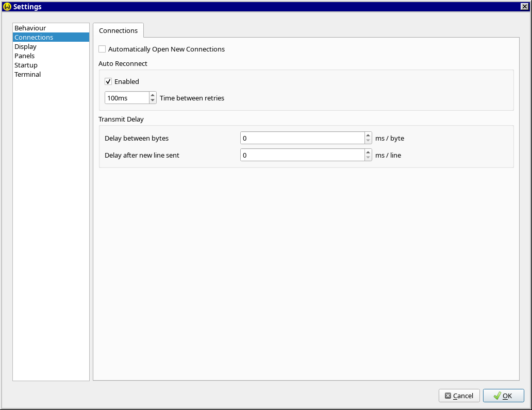
Task: Increase delay between bytes using up arrow
Action: click(368, 135)
